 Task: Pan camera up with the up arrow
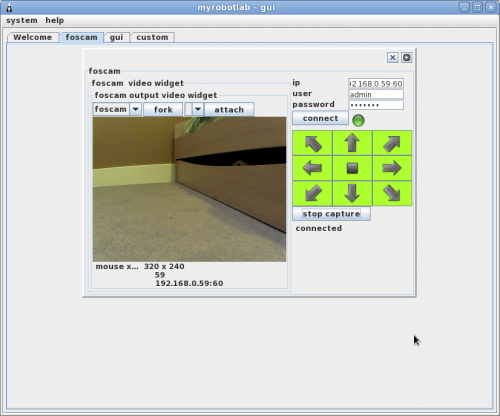click(x=352, y=143)
